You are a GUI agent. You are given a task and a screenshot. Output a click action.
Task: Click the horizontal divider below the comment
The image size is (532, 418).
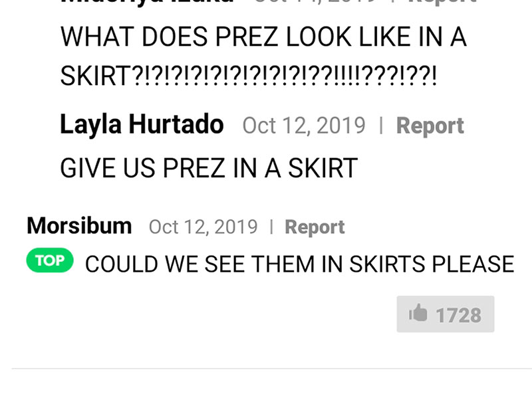pyautogui.click(x=272, y=368)
